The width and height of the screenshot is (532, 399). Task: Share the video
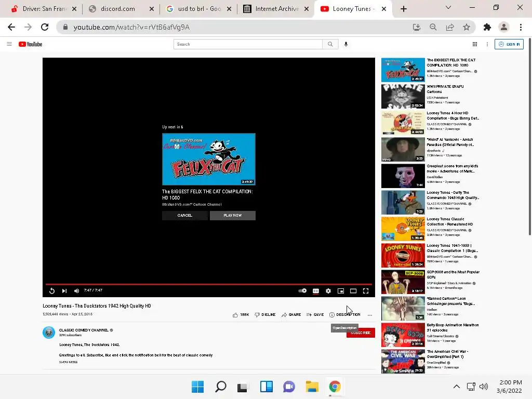coord(291,315)
